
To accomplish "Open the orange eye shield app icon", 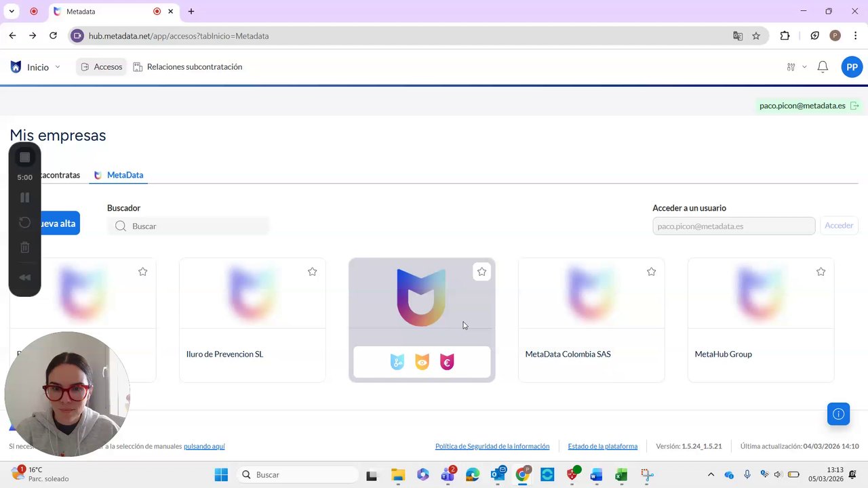I will click(422, 363).
